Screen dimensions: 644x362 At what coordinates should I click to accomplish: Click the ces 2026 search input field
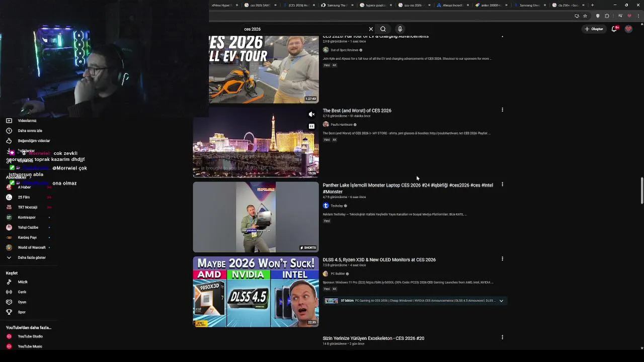pos(304,29)
